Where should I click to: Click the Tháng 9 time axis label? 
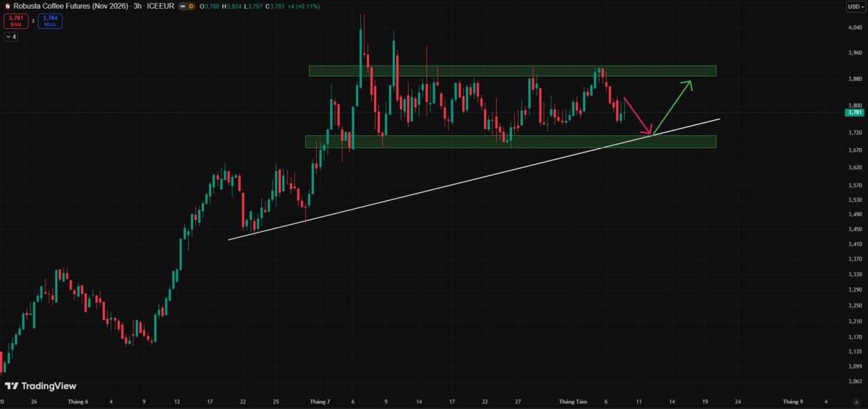pyautogui.click(x=792, y=401)
